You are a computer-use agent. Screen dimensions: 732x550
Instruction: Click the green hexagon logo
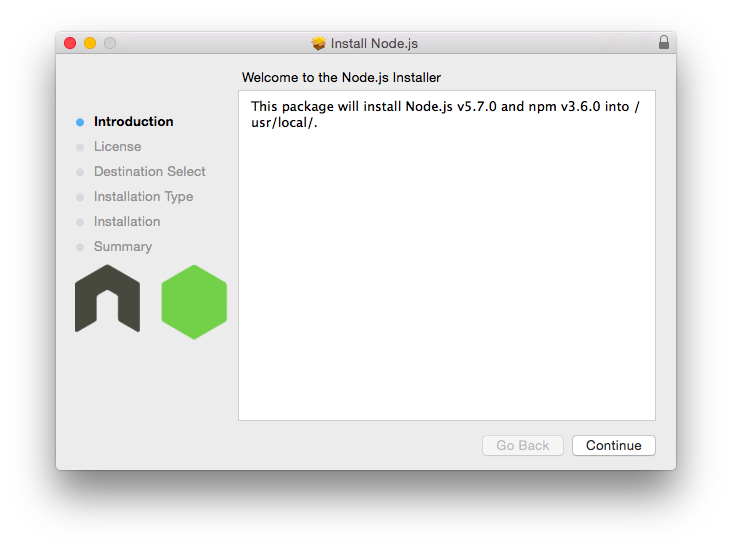[194, 302]
